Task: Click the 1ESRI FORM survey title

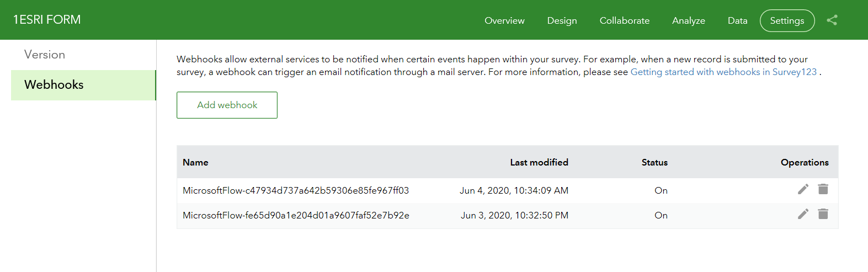Action: (47, 20)
